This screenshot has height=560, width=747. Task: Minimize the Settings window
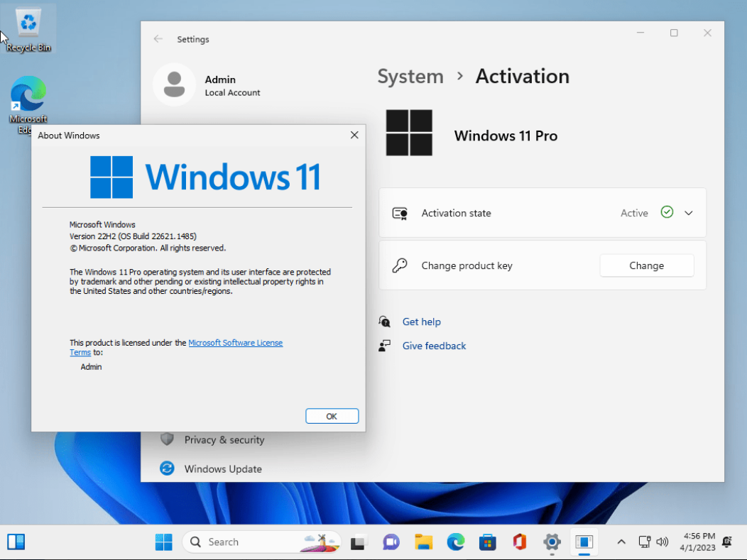(x=640, y=33)
